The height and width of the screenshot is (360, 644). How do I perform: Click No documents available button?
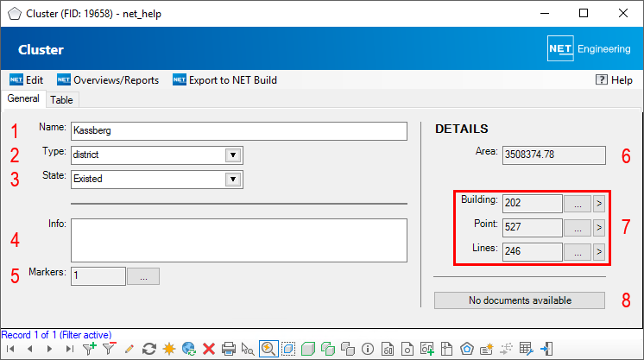click(520, 300)
